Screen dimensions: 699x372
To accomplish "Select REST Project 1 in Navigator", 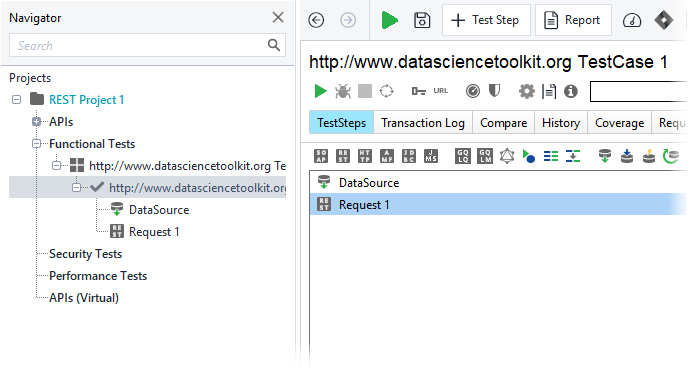I will (86, 100).
